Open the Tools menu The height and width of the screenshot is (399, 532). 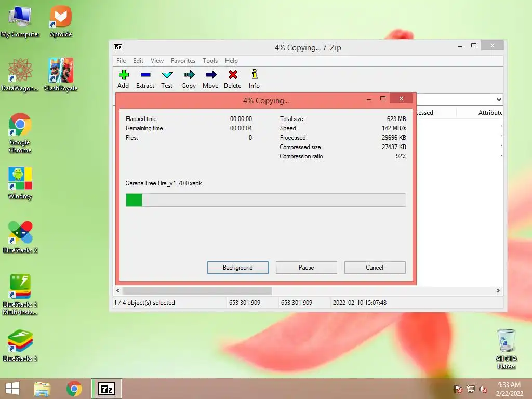tap(210, 61)
